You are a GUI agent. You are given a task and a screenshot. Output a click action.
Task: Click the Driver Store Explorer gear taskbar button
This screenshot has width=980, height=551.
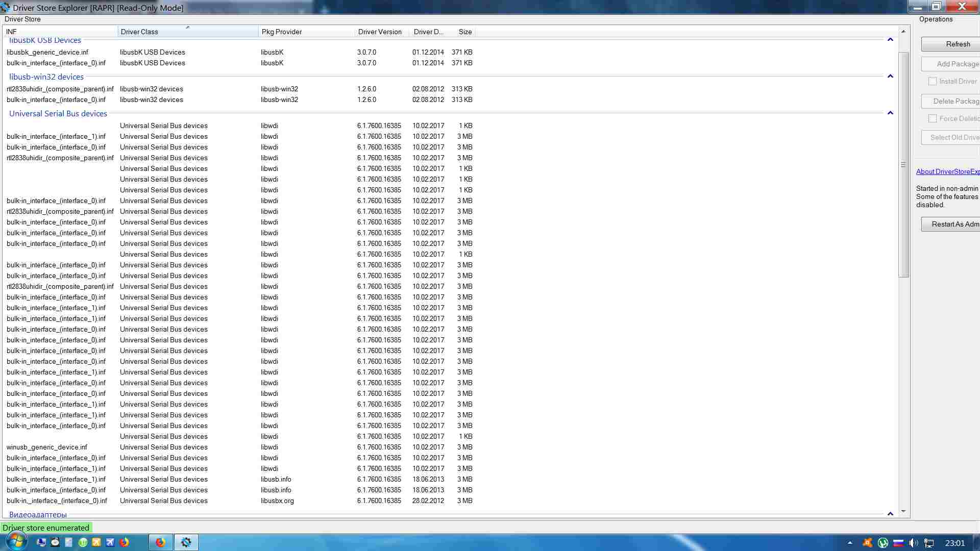click(x=186, y=542)
